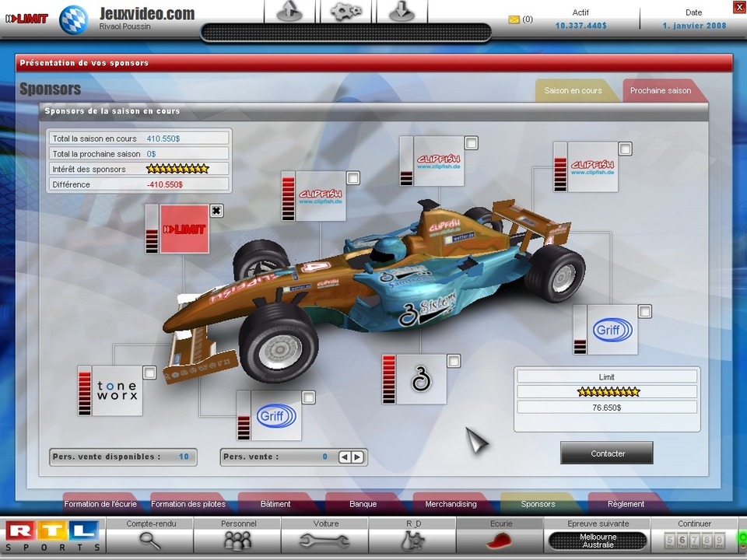Screen dimensions: 747x560
Task: Select the Melbourne Australie next event display
Action: (598, 541)
